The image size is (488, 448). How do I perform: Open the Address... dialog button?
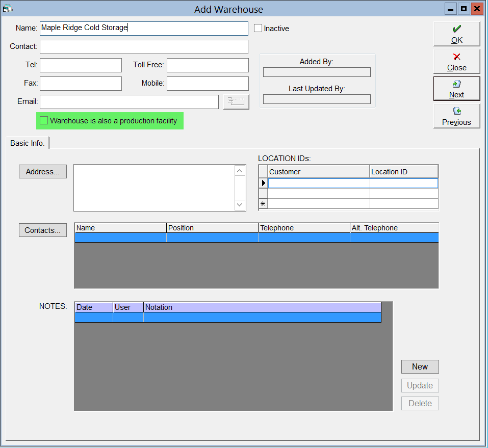[43, 172]
